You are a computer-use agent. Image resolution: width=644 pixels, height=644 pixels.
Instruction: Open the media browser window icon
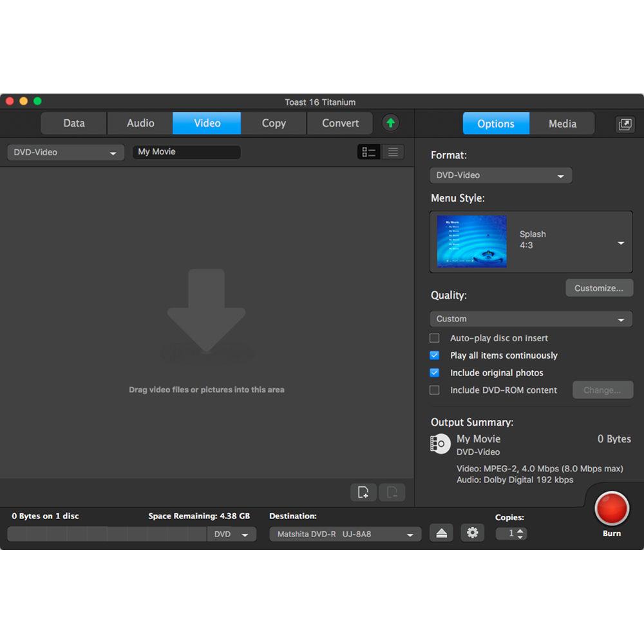pyautogui.click(x=624, y=124)
